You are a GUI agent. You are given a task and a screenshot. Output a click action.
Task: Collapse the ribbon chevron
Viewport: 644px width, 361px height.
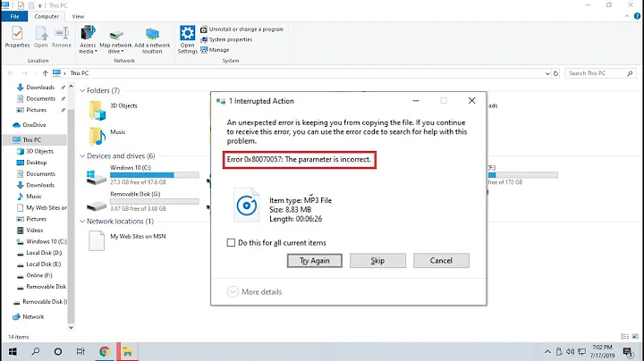627,16
